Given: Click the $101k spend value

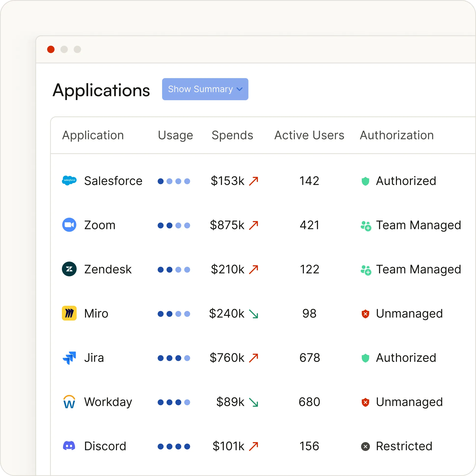Looking at the screenshot, I should (228, 446).
